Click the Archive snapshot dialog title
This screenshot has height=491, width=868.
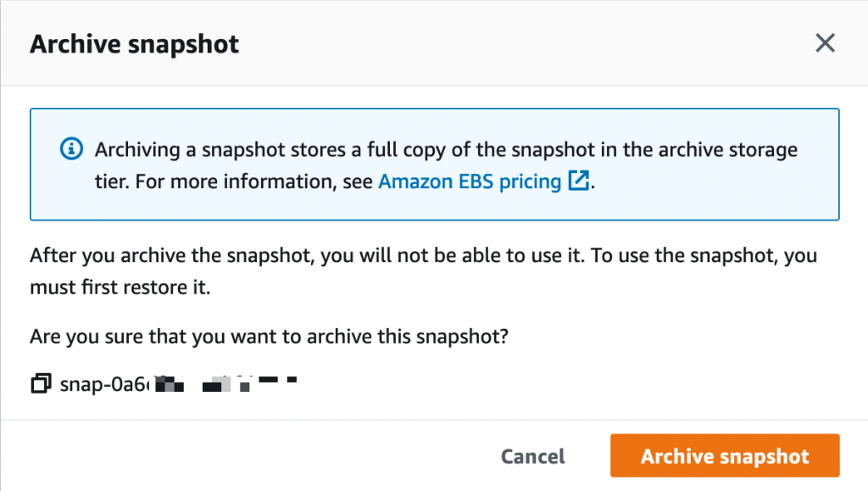tap(134, 43)
